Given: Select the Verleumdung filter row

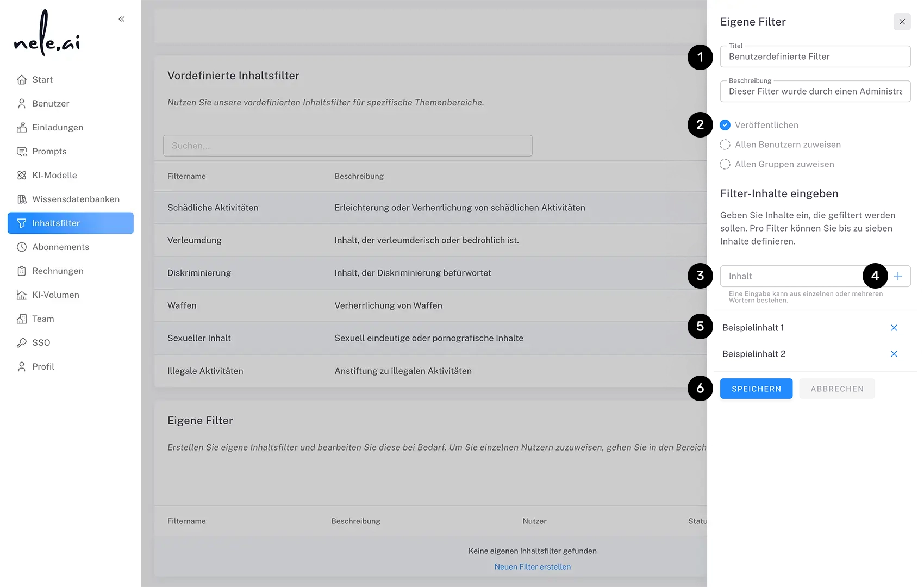Looking at the screenshot, I should click(x=430, y=240).
